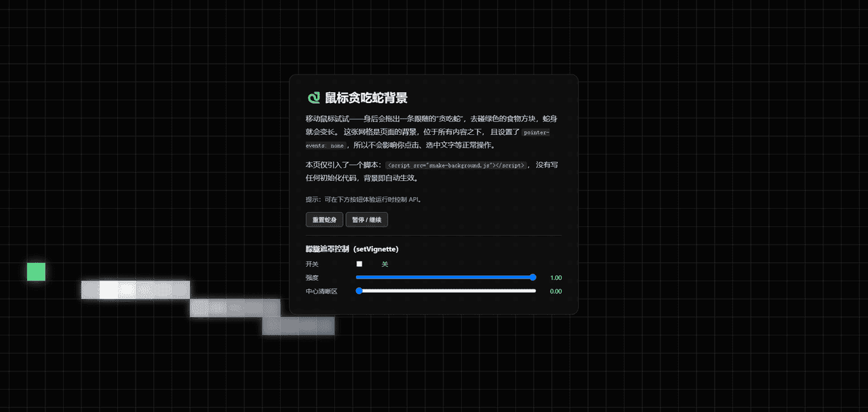Click the 提示 hint line text
Screen dimensions: 868x412
[364, 200]
